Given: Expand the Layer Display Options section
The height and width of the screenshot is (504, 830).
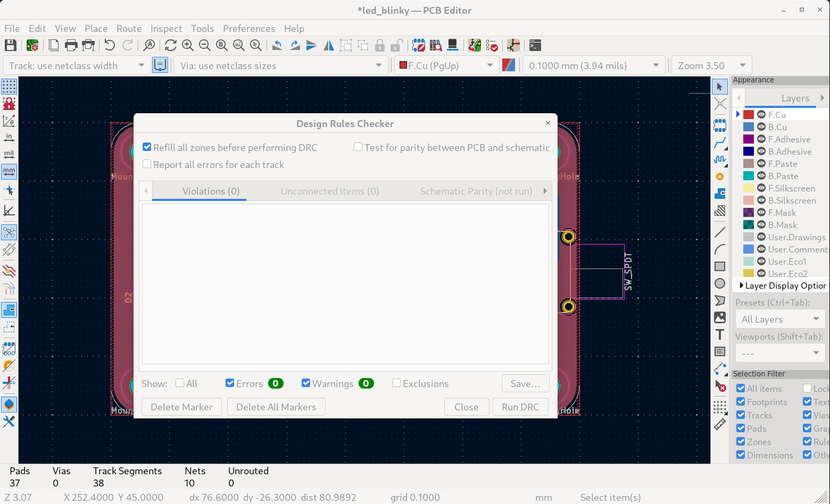Looking at the screenshot, I should tap(741, 285).
